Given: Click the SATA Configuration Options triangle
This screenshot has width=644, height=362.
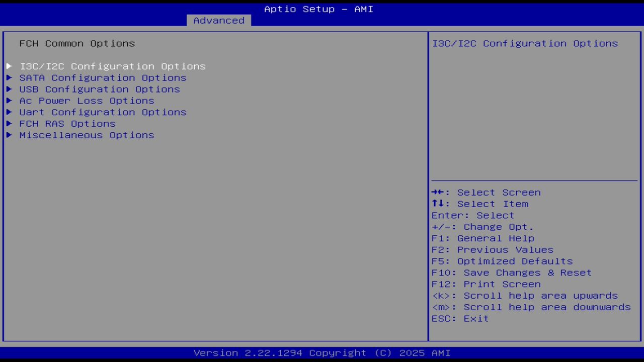Looking at the screenshot, I should pyautogui.click(x=9, y=77).
